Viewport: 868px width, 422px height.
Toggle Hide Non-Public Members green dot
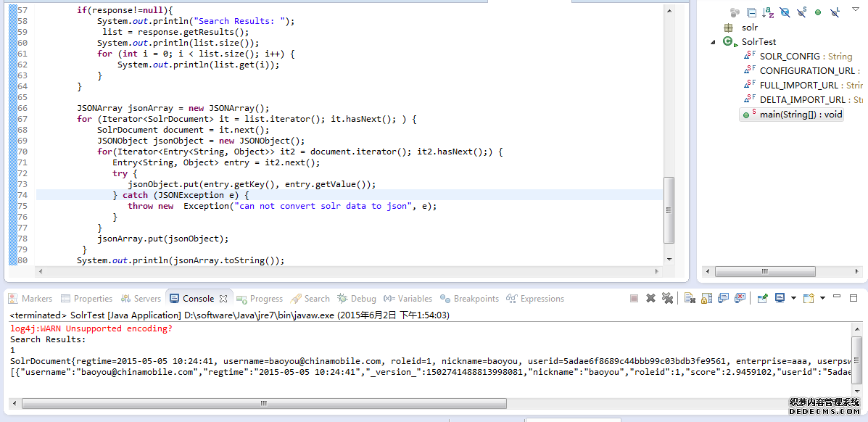tap(818, 12)
